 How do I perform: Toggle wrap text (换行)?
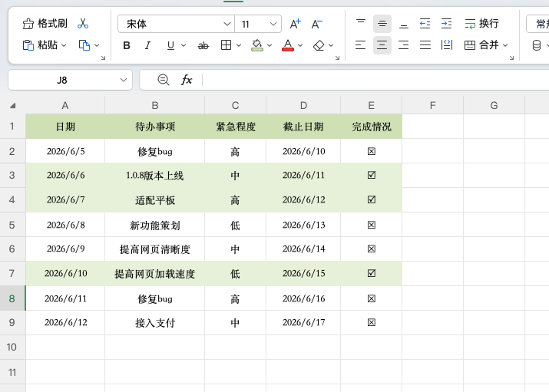(x=481, y=24)
